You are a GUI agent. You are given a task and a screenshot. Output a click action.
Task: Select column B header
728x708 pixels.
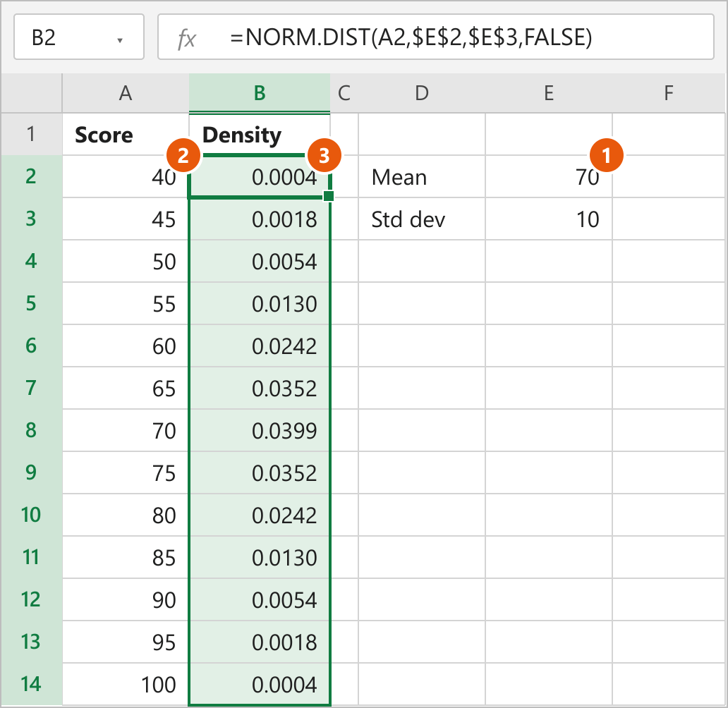(x=260, y=93)
